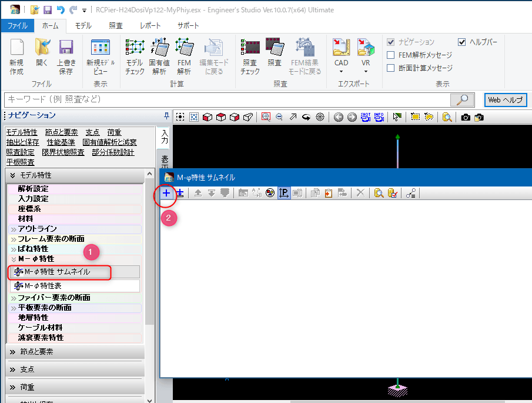
Task: Run the モデルチェック model check
Action: pyautogui.click(x=135, y=58)
